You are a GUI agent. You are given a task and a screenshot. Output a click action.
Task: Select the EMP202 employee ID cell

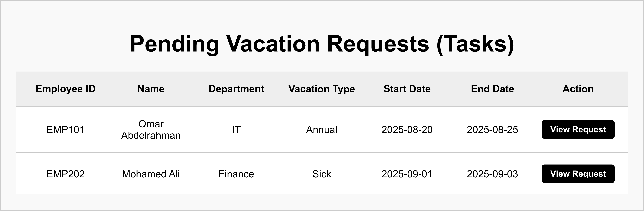[66, 174]
